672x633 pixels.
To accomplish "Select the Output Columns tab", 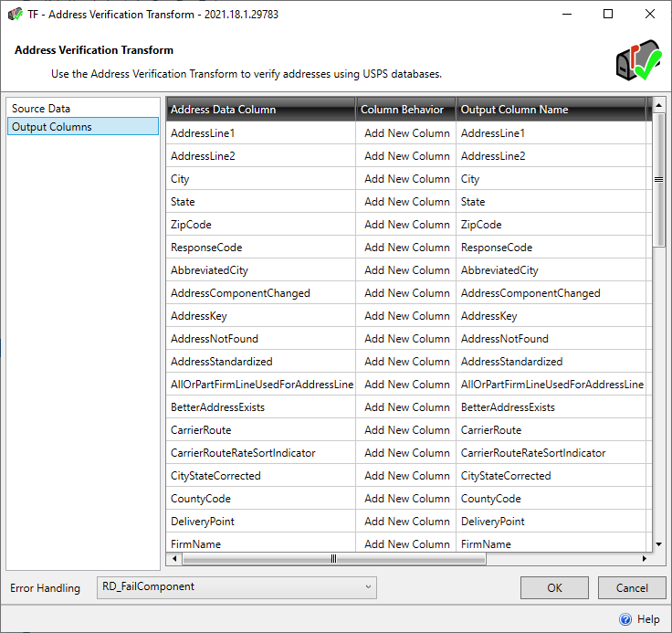I will click(83, 127).
